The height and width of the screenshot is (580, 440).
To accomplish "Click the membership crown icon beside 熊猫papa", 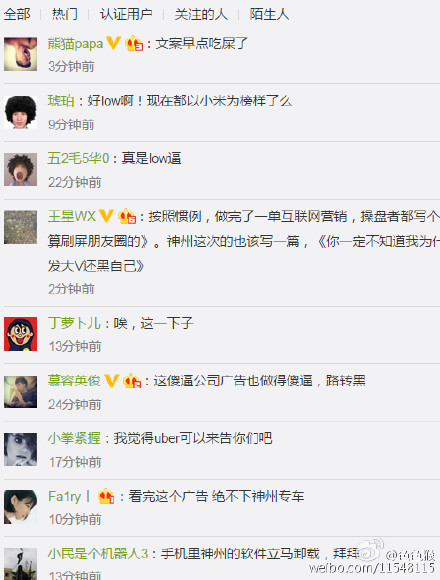I will pos(134,44).
